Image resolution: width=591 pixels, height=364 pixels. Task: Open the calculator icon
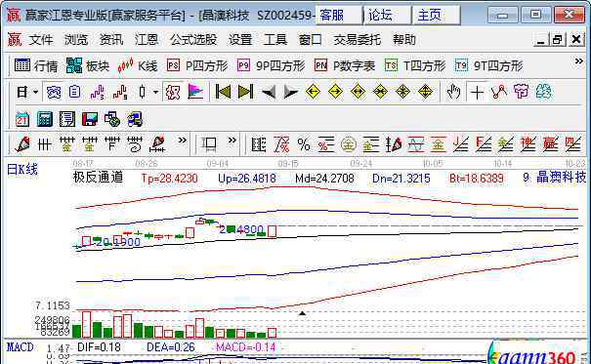[x=45, y=119]
